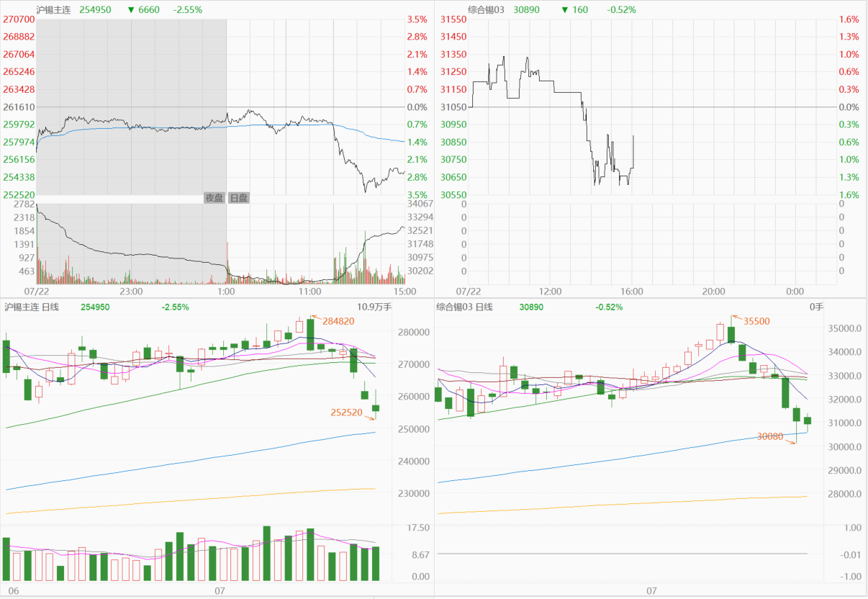Click the 34067 open interest label
The width and height of the screenshot is (868, 599).
click(x=421, y=204)
